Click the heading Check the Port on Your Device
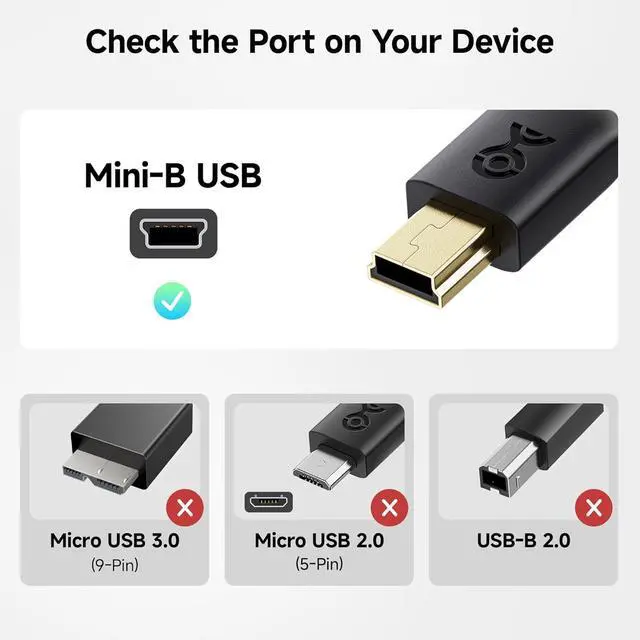This screenshot has height=640, width=640. (x=320, y=42)
